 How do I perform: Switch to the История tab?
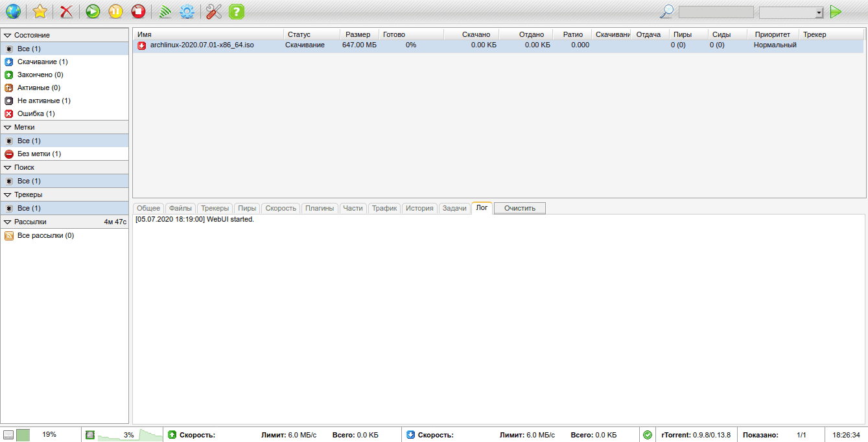click(x=420, y=208)
